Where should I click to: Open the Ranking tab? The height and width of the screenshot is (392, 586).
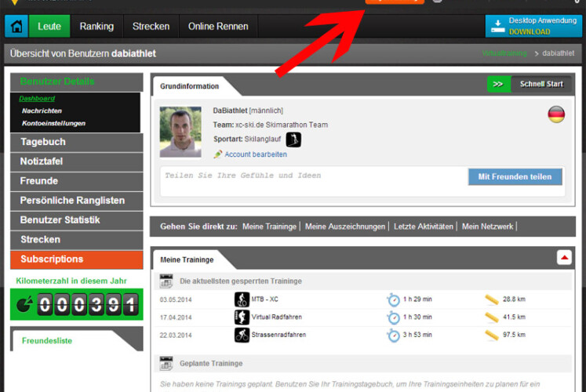tap(97, 27)
